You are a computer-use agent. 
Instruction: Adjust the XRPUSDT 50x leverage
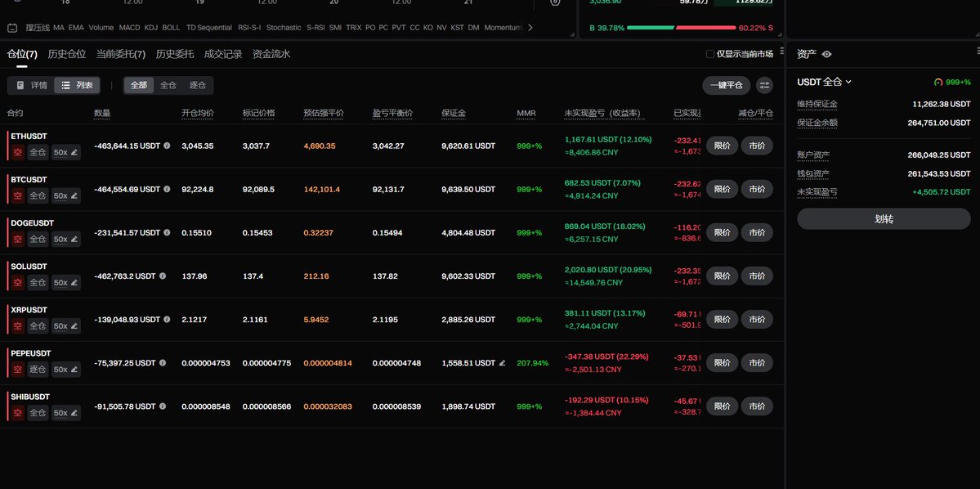[65, 325]
